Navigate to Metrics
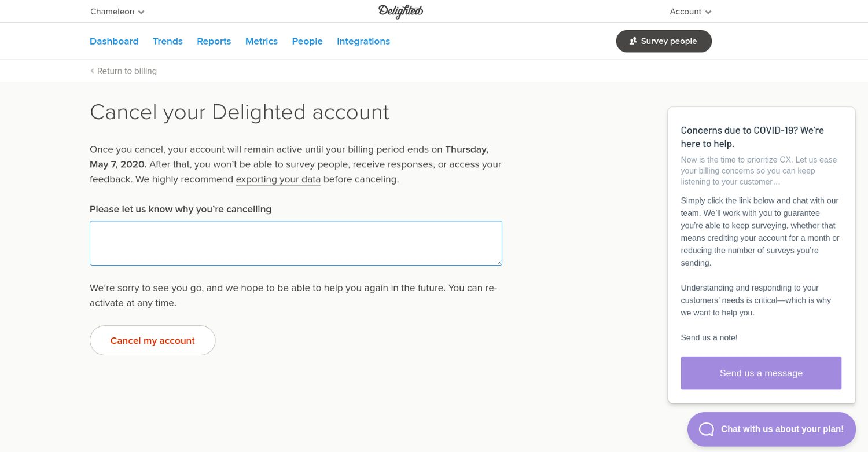The image size is (868, 452). (x=262, y=41)
